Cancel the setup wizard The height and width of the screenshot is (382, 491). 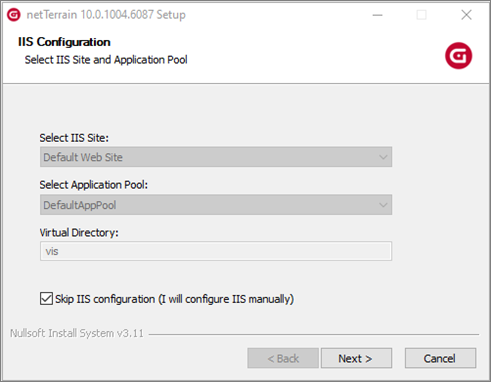[x=440, y=358]
